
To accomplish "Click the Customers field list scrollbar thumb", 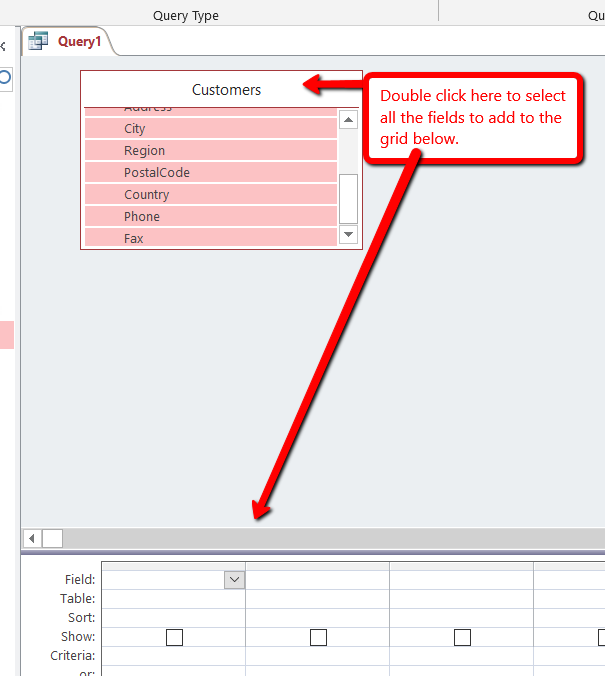I will pos(348,199).
